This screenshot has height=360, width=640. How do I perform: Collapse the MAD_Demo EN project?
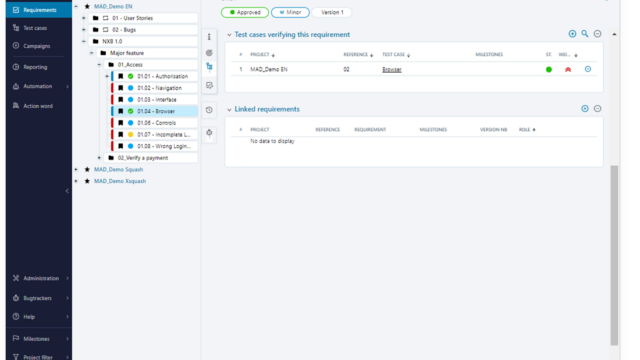coord(76,7)
